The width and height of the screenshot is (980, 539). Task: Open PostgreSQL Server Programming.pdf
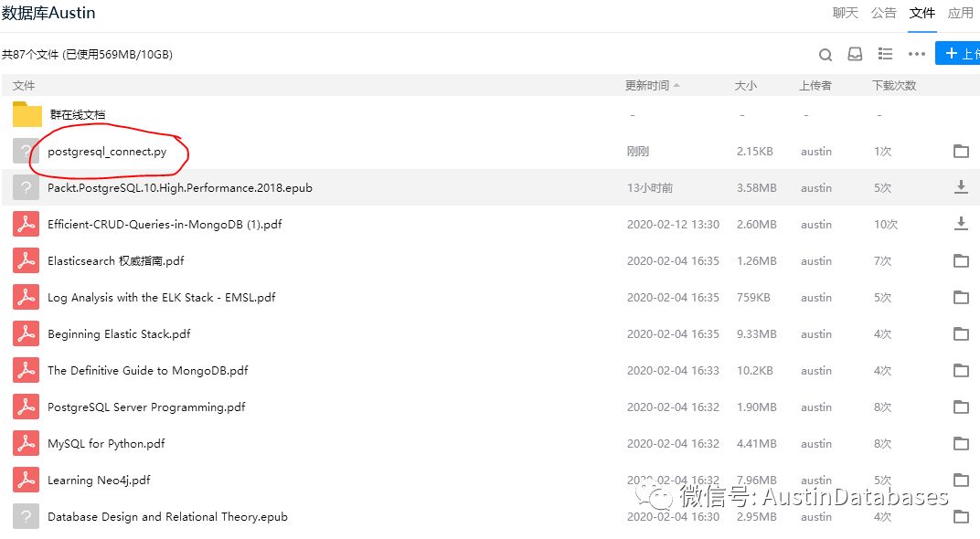coord(146,407)
